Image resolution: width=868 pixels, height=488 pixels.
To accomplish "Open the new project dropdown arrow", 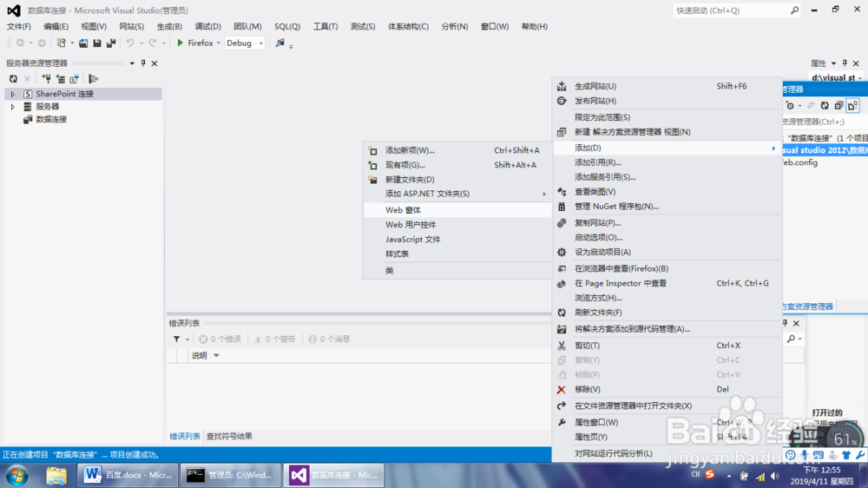I will pyautogui.click(x=71, y=43).
